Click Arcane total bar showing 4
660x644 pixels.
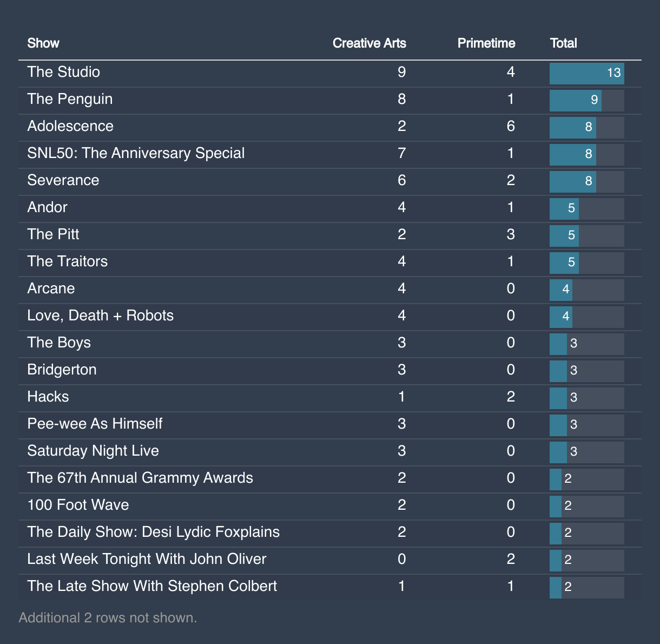click(x=587, y=290)
